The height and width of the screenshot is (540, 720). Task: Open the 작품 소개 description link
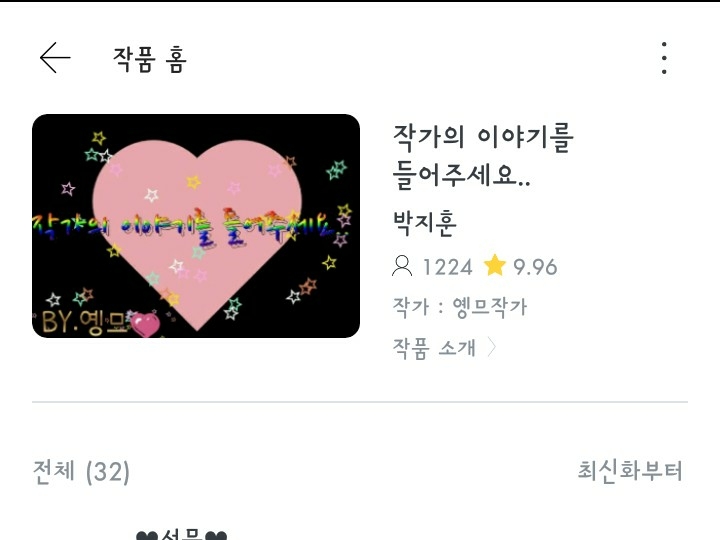point(434,348)
